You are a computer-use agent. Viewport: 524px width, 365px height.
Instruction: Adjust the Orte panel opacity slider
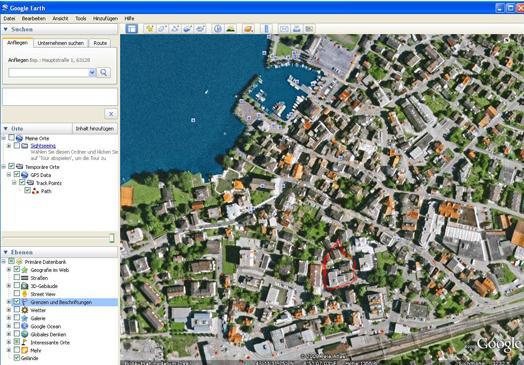pyautogui.click(x=112, y=238)
